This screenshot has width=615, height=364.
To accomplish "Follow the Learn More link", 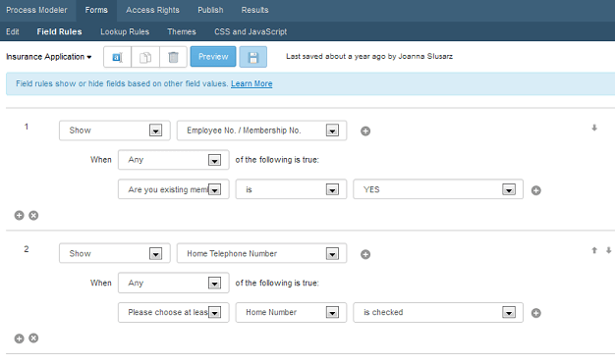I will 252,83.
